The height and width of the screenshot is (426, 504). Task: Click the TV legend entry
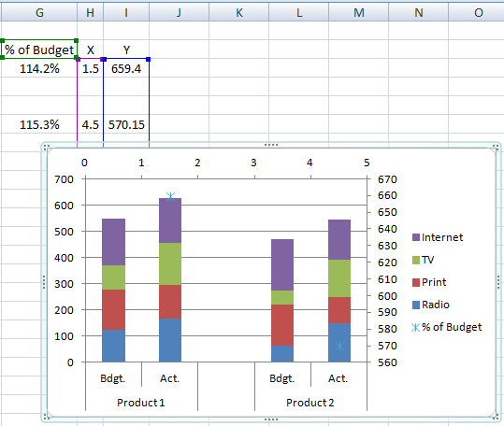tap(423, 260)
